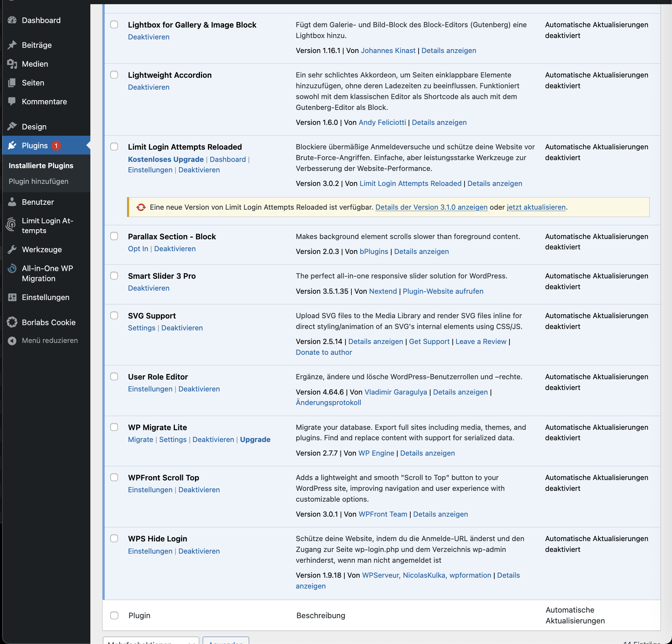Open the Dashboard gauge icon

[12, 20]
